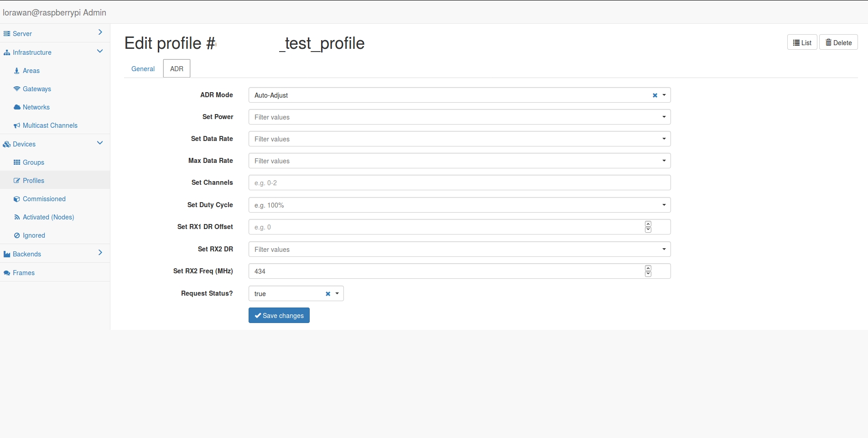The width and height of the screenshot is (868, 438).
Task: Increment Set RX2 Freq using the stepper
Action: pyautogui.click(x=648, y=269)
